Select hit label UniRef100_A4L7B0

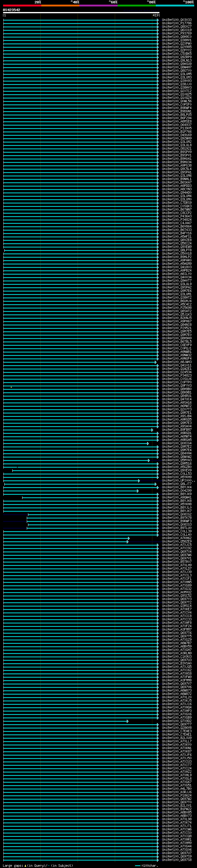(x=177, y=789)
